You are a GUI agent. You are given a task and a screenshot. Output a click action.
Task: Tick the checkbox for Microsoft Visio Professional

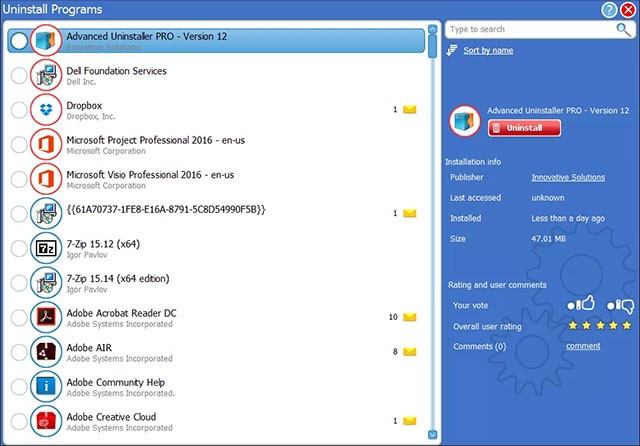click(x=19, y=180)
